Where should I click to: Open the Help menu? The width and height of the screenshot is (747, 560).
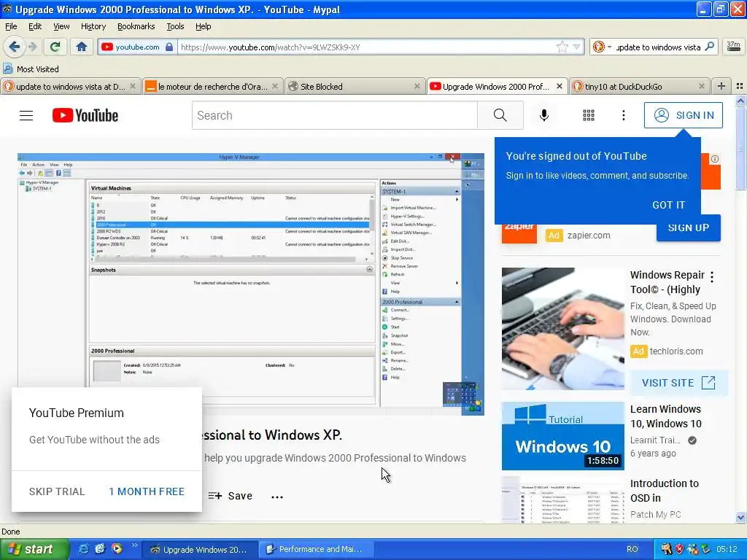click(203, 26)
